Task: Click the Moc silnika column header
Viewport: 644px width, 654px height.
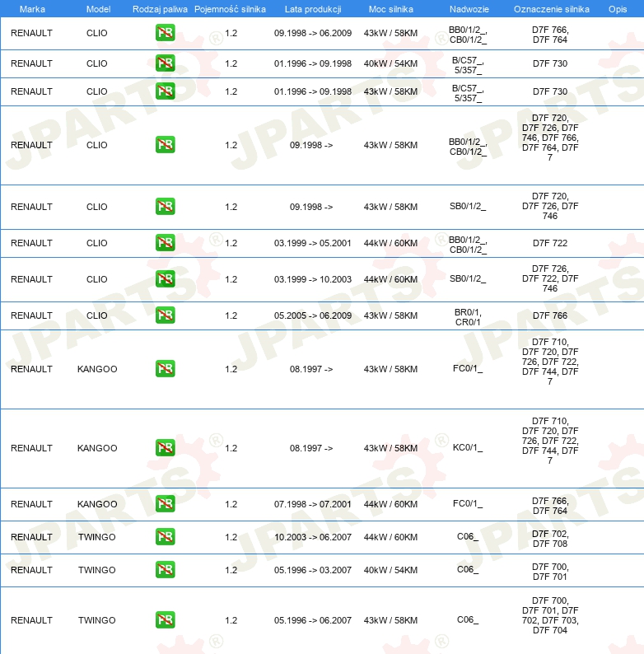Action: 391,9
